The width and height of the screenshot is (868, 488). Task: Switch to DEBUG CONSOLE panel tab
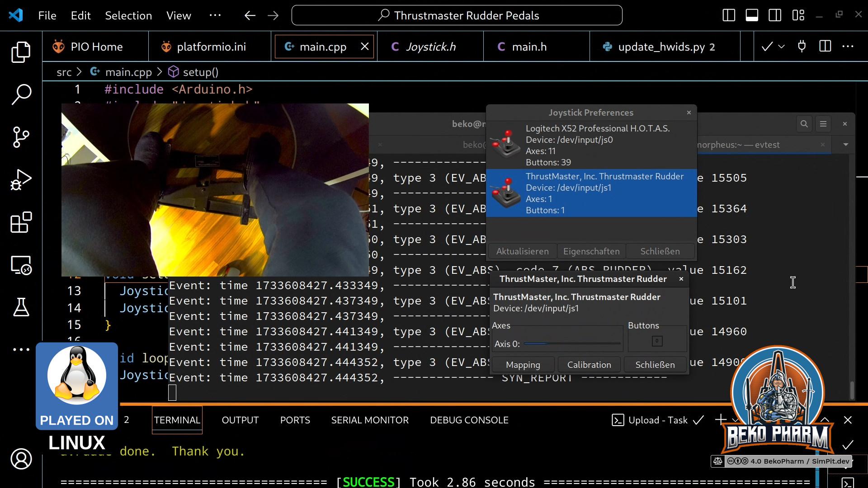coord(469,420)
